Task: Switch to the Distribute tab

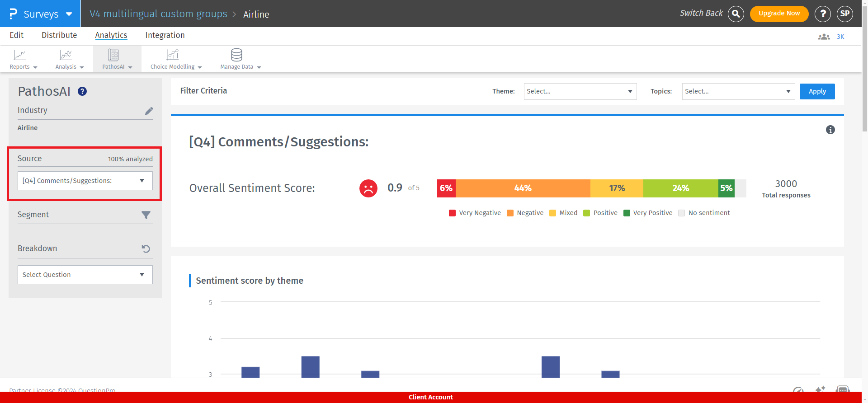Action: click(59, 35)
